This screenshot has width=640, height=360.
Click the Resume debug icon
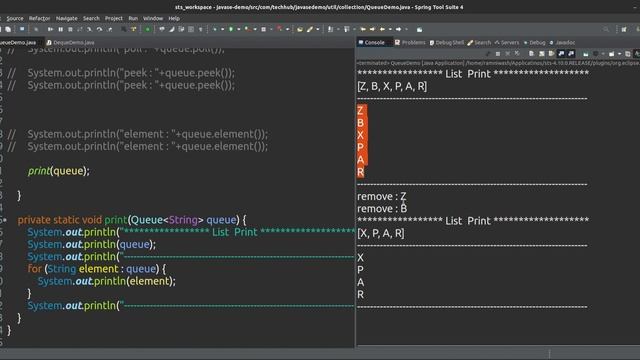point(50,29)
